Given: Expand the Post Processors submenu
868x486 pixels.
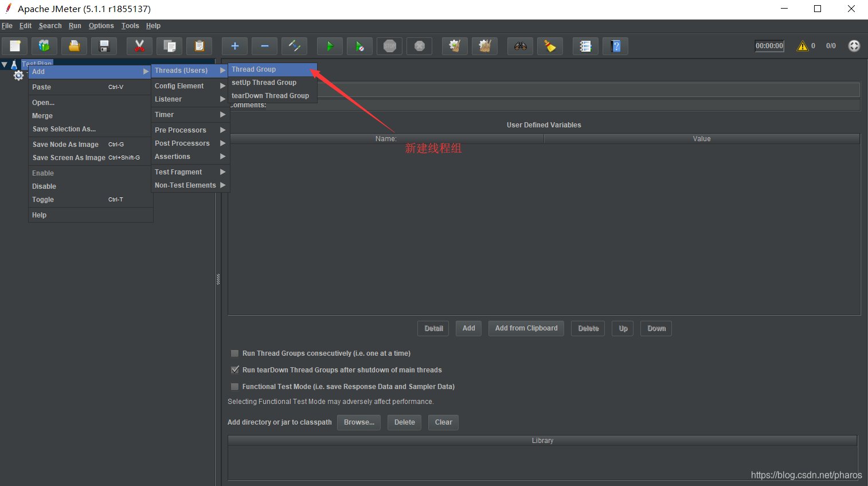Looking at the screenshot, I should pos(190,143).
